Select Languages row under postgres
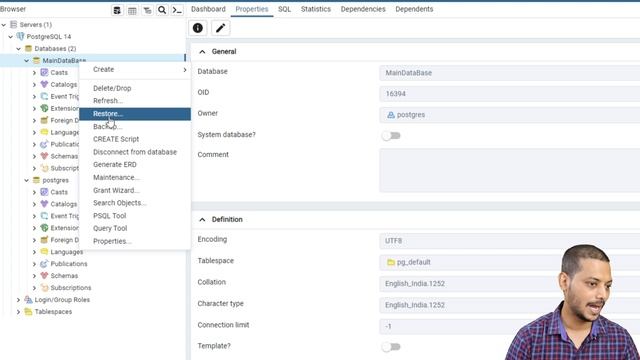640x360 pixels. [x=67, y=252]
